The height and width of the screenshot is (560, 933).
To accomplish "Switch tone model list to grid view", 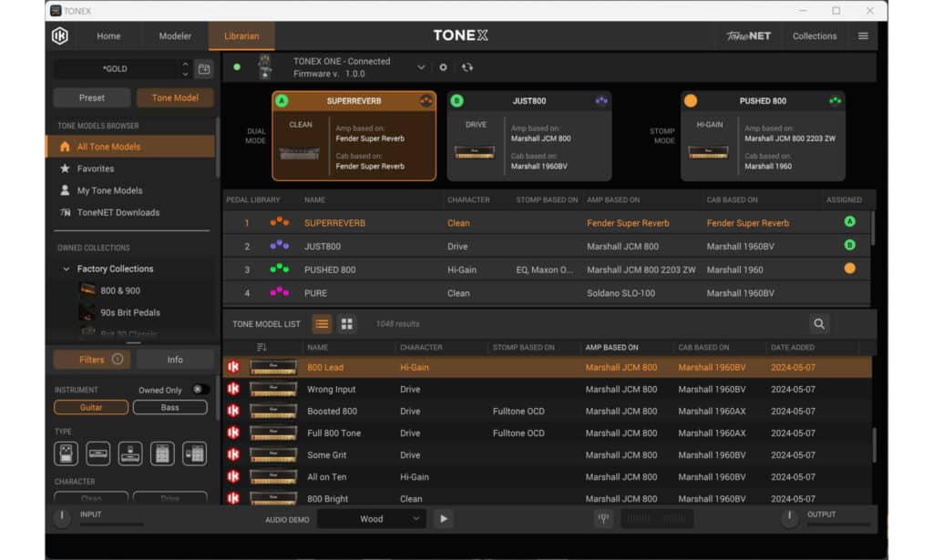I will tap(347, 324).
